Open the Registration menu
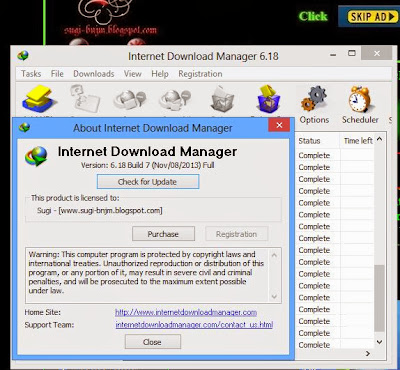Image resolution: width=400 pixels, height=370 pixels. point(200,74)
